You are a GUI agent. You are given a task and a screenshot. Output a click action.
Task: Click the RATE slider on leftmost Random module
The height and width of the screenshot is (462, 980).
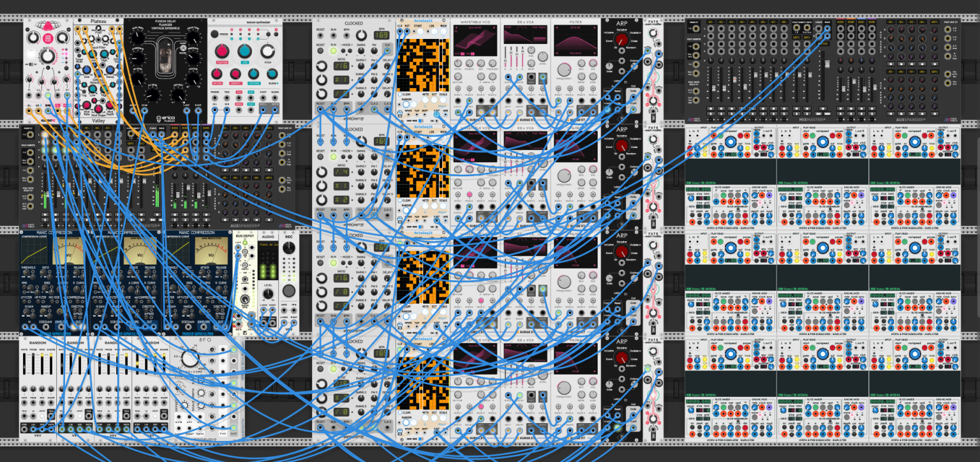coord(24,364)
